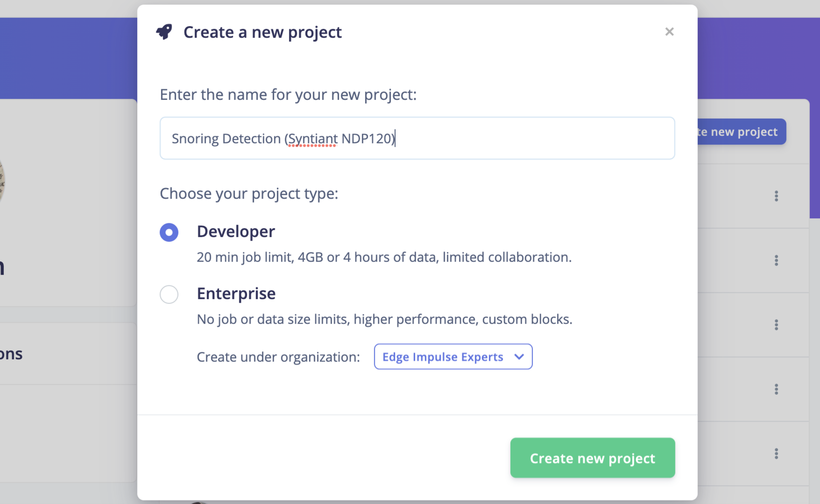Select the Enterprise project type radio button
Viewport: 820px width, 504px height.
coord(169,295)
